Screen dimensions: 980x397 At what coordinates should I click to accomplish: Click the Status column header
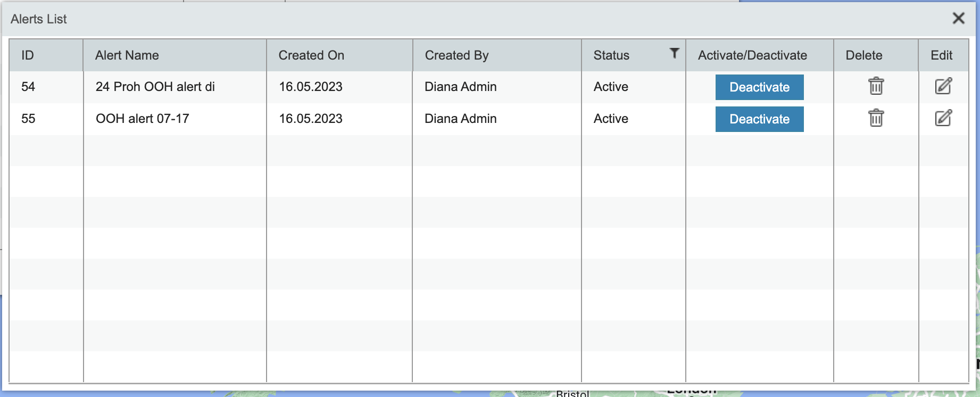611,55
